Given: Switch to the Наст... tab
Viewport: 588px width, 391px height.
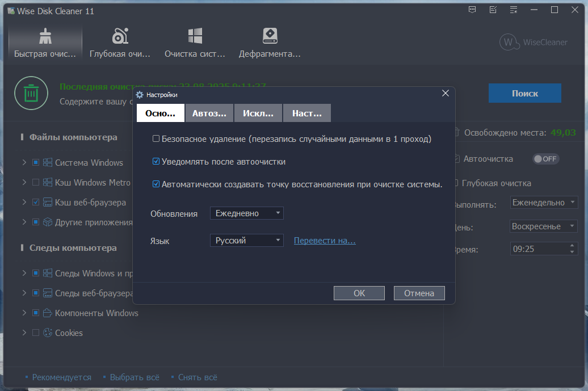Looking at the screenshot, I should point(306,113).
